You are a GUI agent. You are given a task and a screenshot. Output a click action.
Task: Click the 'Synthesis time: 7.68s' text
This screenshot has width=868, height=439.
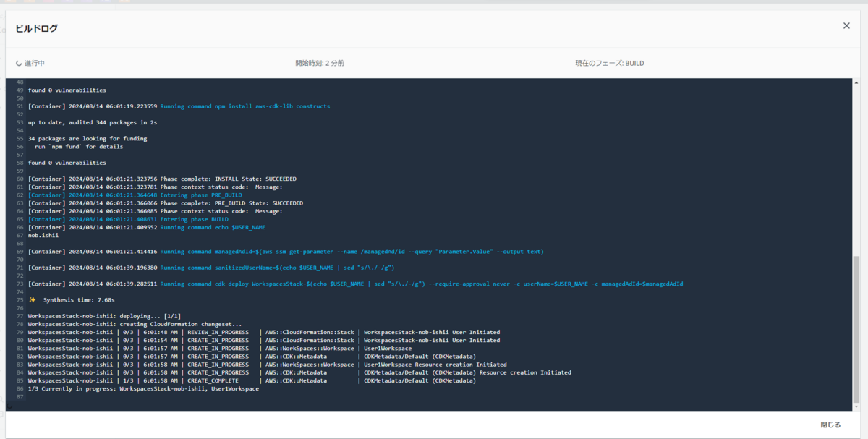(79, 299)
